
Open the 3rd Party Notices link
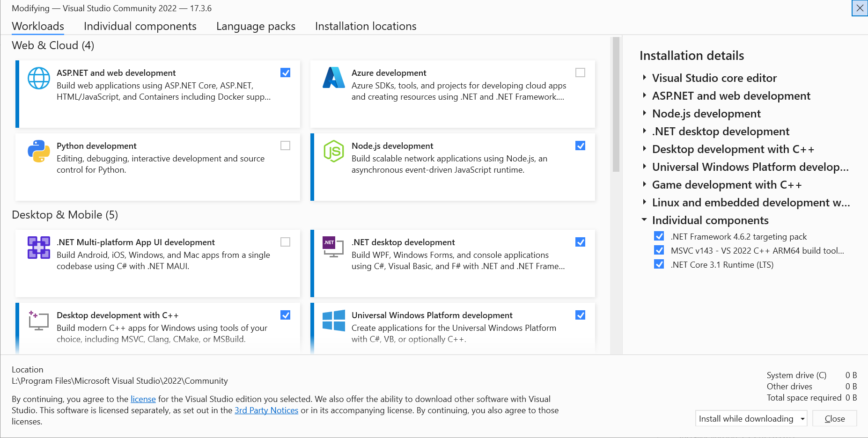pyautogui.click(x=266, y=410)
